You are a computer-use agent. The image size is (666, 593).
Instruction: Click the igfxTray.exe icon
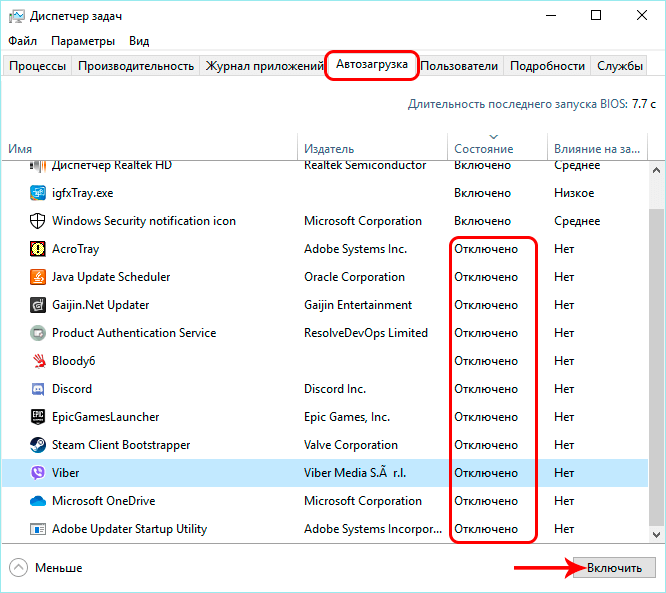pos(38,193)
